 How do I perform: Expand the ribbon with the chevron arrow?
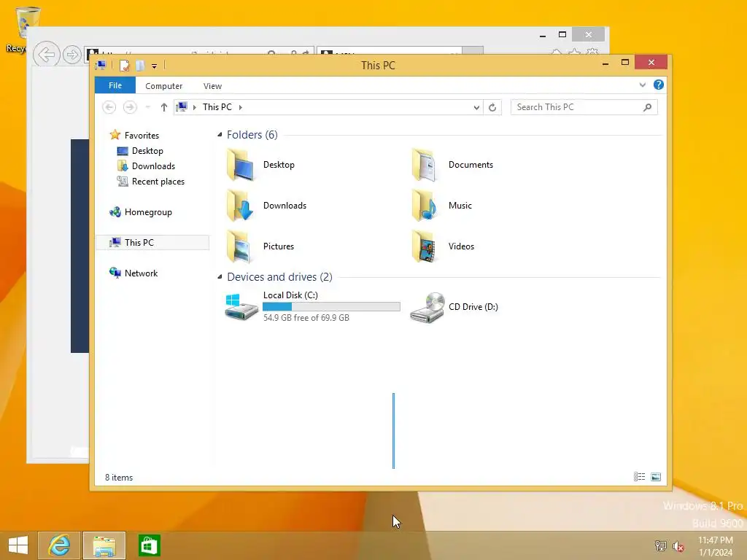pyautogui.click(x=642, y=85)
